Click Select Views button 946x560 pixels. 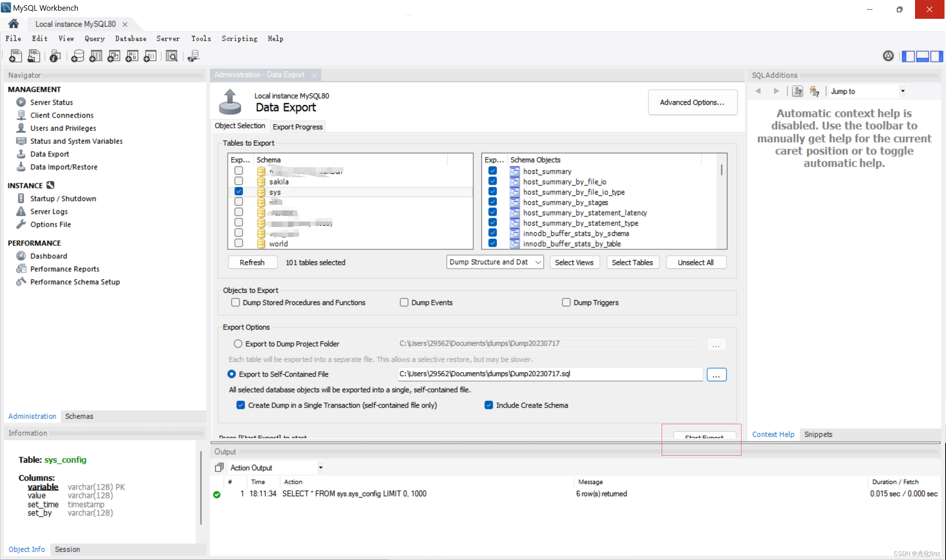(x=574, y=262)
